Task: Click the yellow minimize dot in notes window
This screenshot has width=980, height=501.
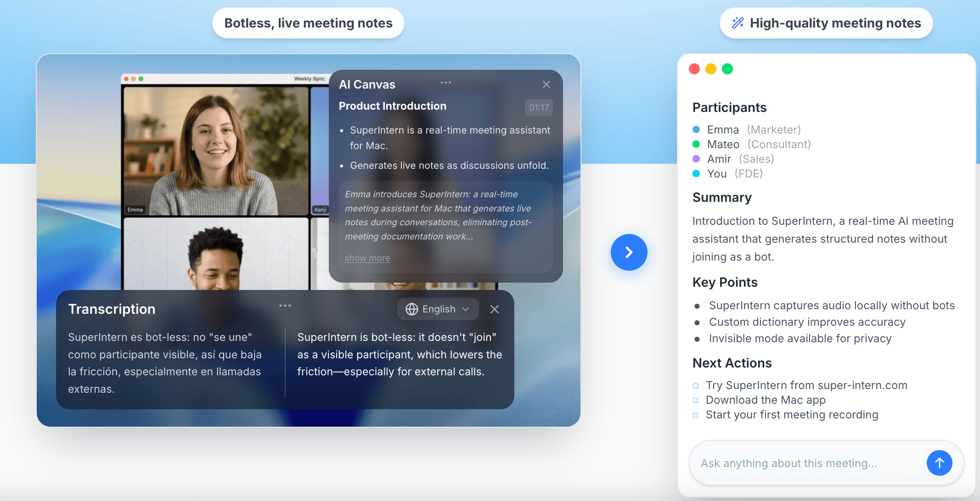Action: point(711,69)
